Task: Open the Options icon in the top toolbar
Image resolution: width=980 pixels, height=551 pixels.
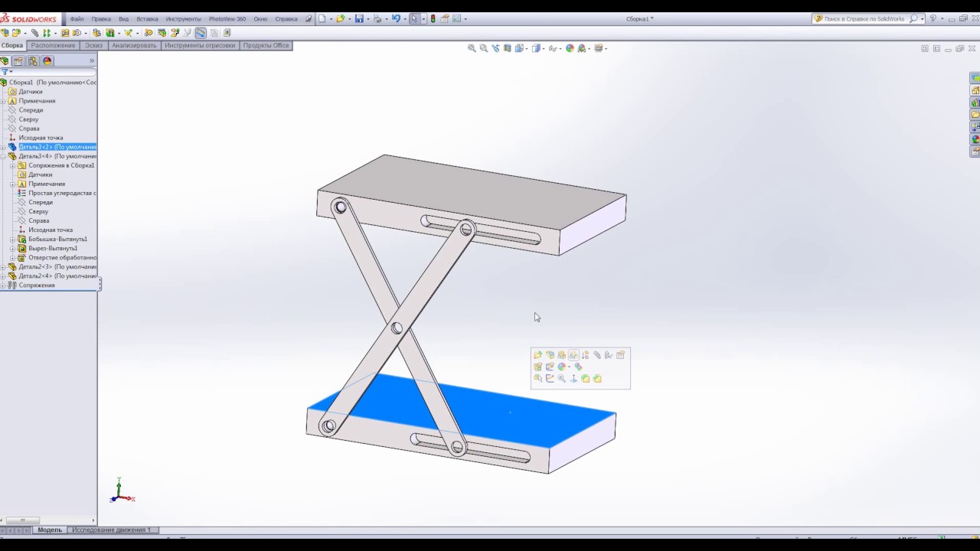Action: pos(456,18)
